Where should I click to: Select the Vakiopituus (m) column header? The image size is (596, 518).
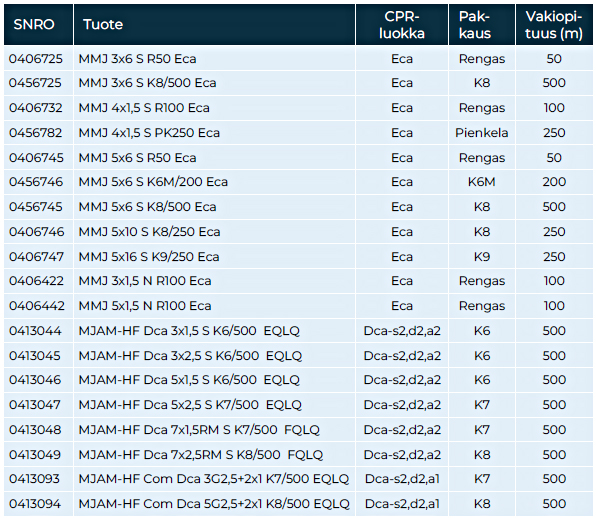click(x=553, y=25)
